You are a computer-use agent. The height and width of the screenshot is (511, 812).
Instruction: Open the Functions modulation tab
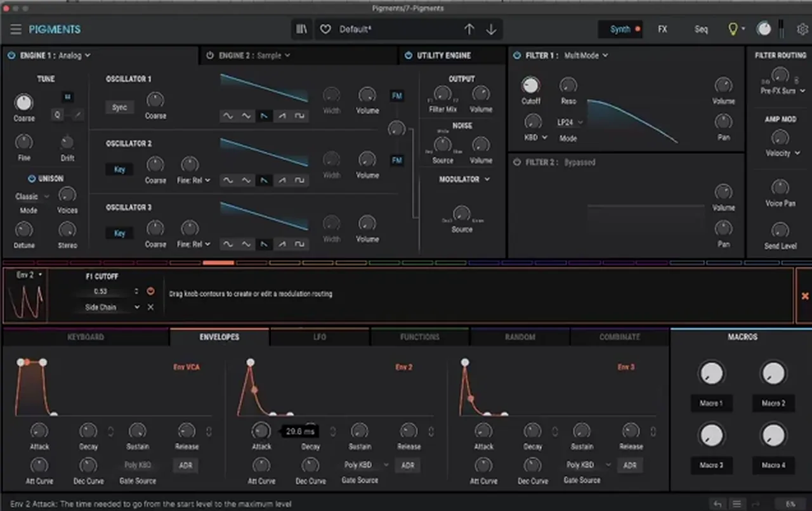[420, 337]
